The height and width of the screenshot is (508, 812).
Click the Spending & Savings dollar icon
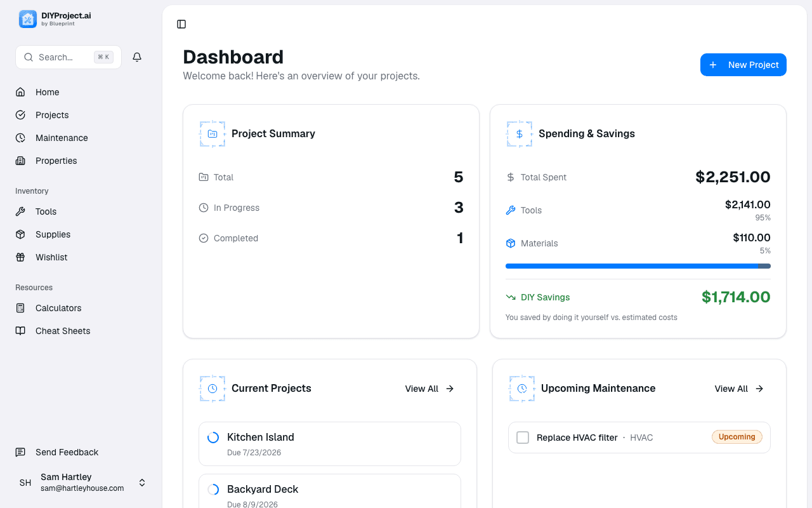pyautogui.click(x=520, y=134)
